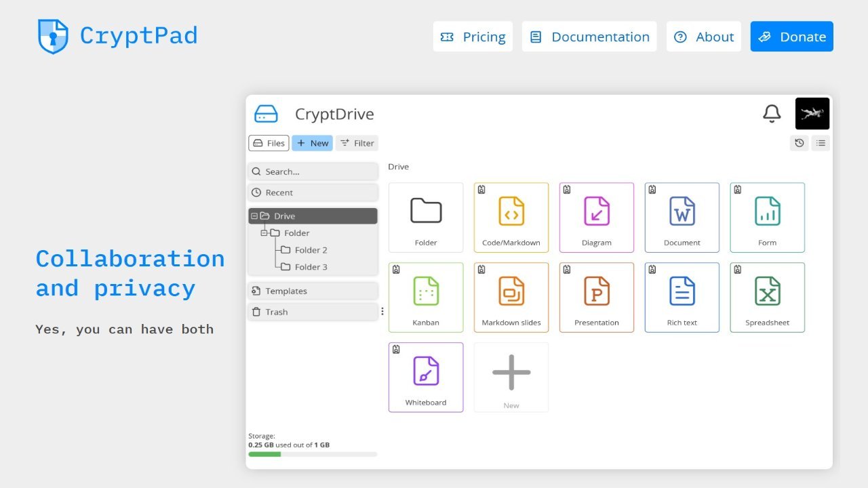Click owner badge on Kanban tile
The width and height of the screenshot is (868, 488).
(x=396, y=270)
